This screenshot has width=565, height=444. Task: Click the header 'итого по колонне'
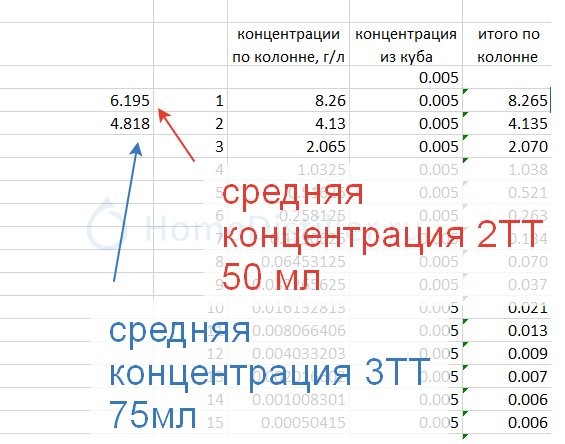508,45
